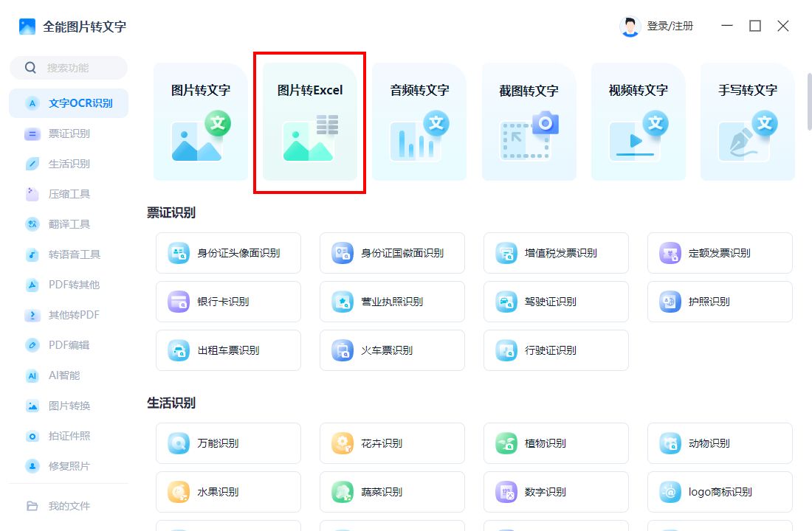Select 票证识别 in the sidebar

[x=69, y=133]
